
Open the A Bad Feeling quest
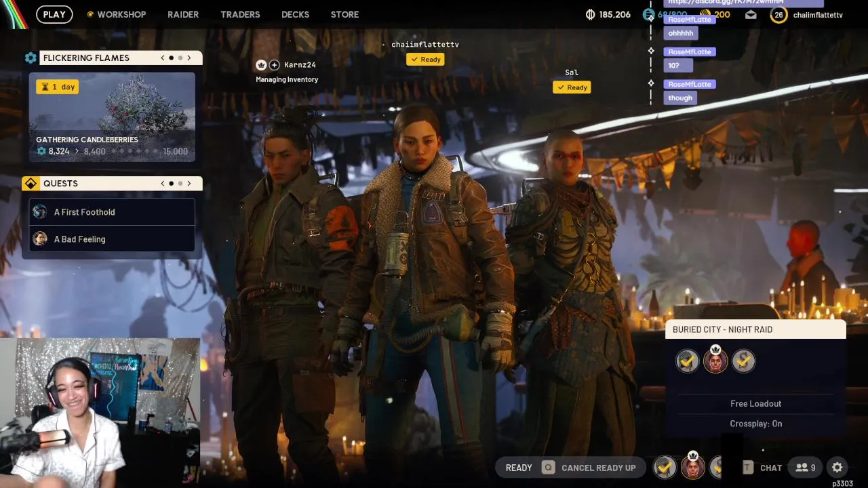(112, 239)
